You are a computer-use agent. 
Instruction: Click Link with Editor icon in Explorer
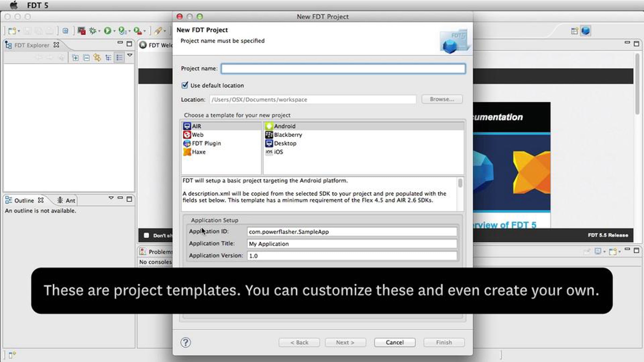coord(97,58)
